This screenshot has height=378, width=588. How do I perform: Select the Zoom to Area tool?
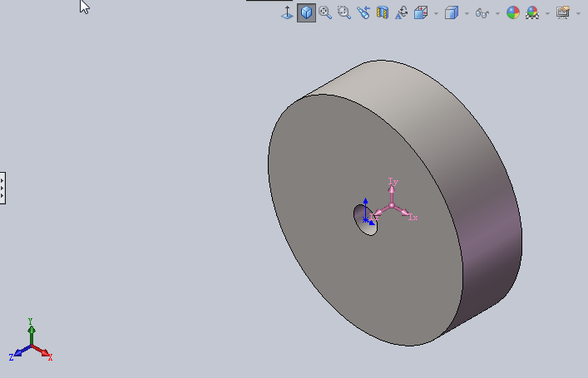click(x=343, y=12)
